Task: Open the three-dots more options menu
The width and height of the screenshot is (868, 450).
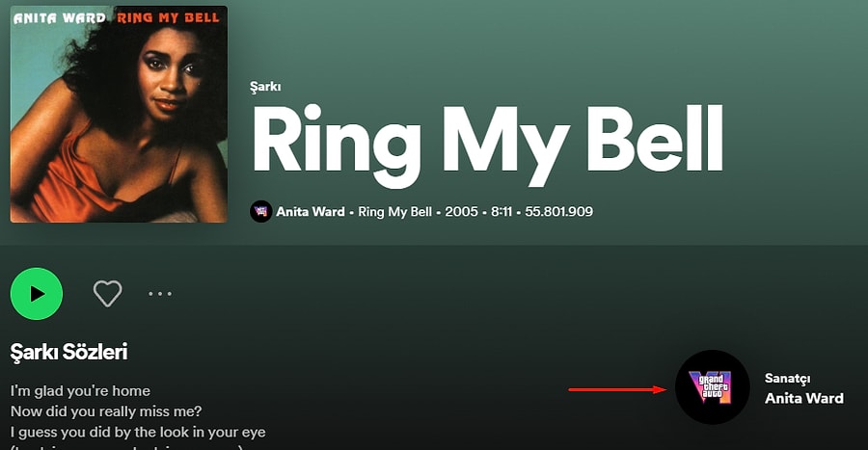Action: (160, 294)
